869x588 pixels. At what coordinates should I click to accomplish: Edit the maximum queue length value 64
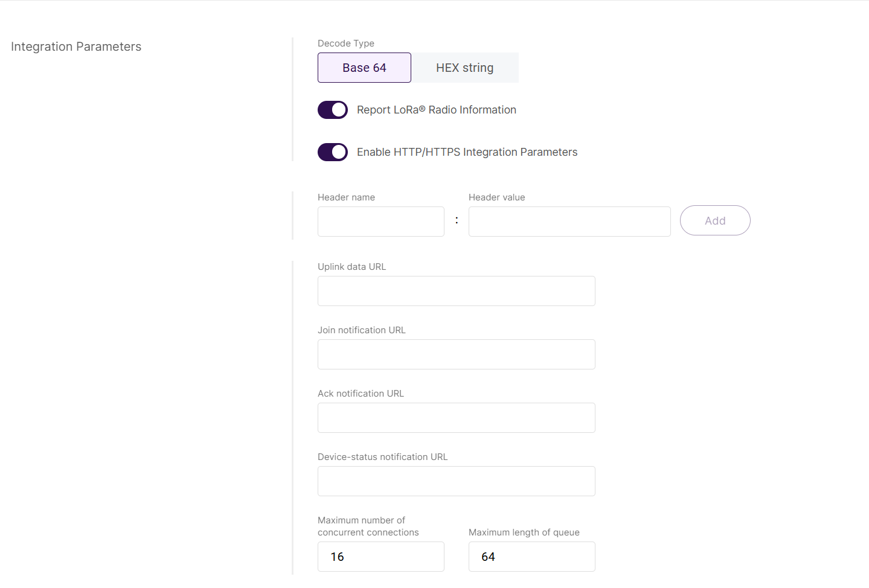(x=531, y=557)
